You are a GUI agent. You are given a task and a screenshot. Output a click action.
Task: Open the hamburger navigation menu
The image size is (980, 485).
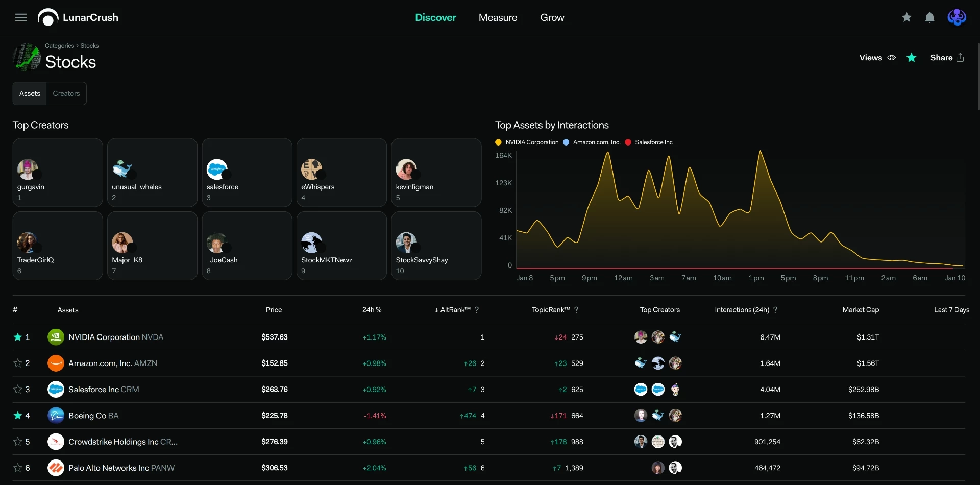point(21,17)
